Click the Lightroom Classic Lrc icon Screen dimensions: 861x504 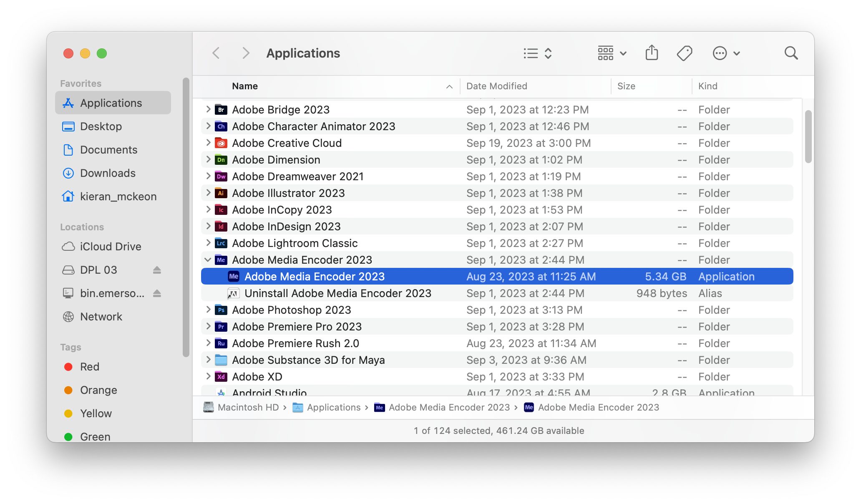coord(221,243)
